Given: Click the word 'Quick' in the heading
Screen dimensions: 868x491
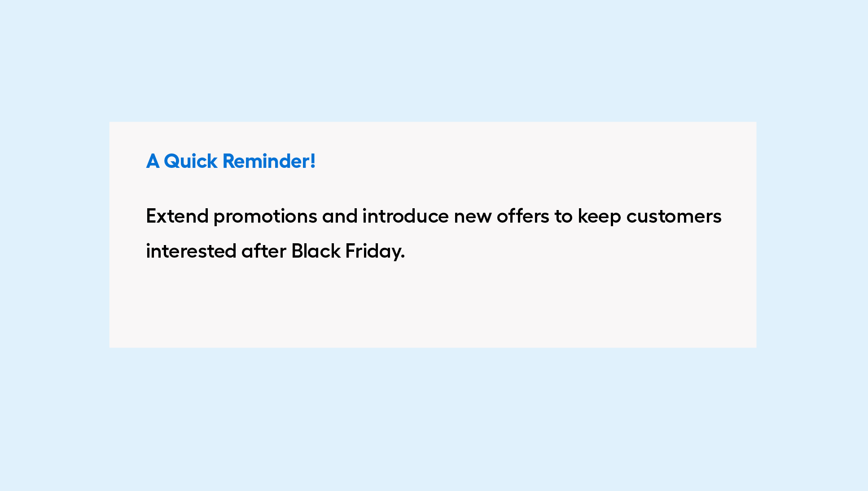Looking at the screenshot, I should click(190, 161).
